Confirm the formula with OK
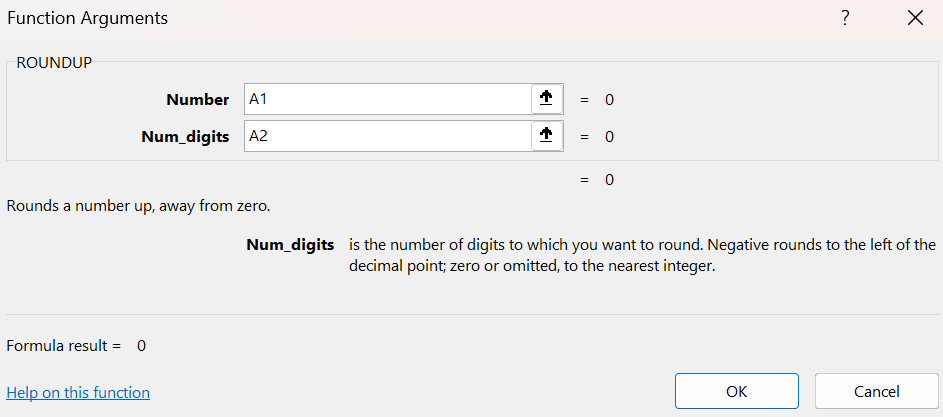The width and height of the screenshot is (943, 417). [x=737, y=391]
